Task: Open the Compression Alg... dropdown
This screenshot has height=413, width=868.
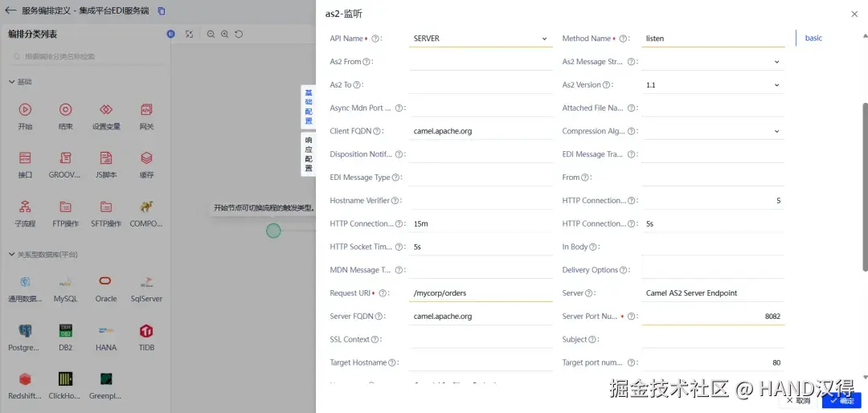Action: click(713, 132)
